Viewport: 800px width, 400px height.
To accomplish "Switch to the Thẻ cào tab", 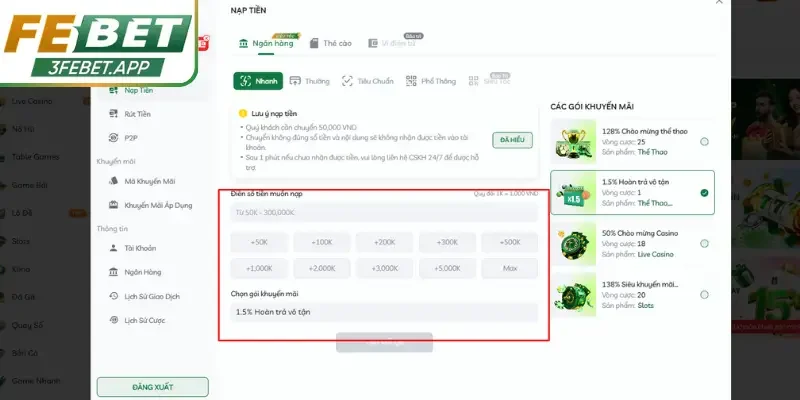I will pos(331,43).
